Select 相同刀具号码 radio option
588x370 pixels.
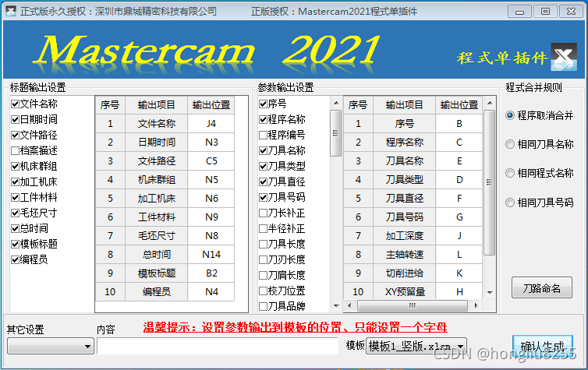click(510, 203)
